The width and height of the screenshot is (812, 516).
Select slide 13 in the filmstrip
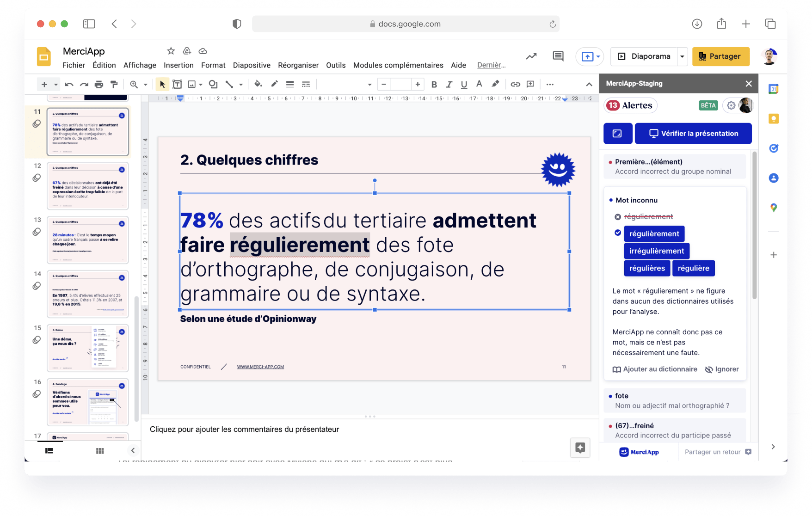coord(87,240)
